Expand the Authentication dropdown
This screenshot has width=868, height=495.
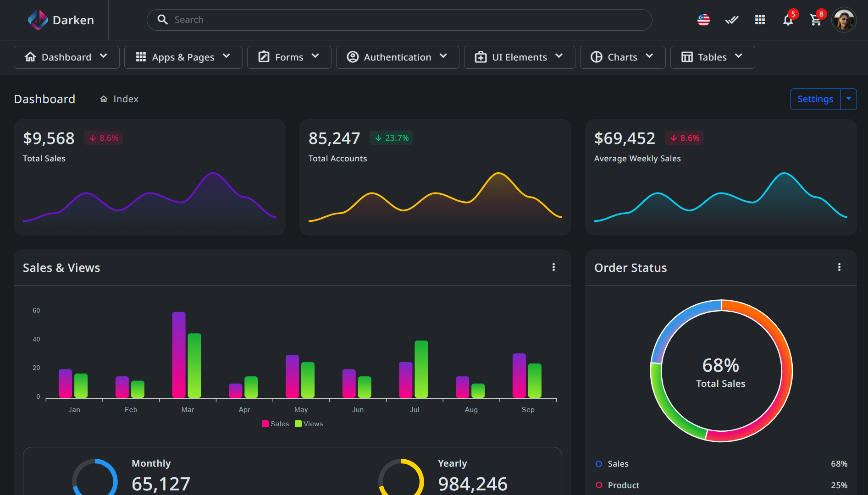point(397,57)
